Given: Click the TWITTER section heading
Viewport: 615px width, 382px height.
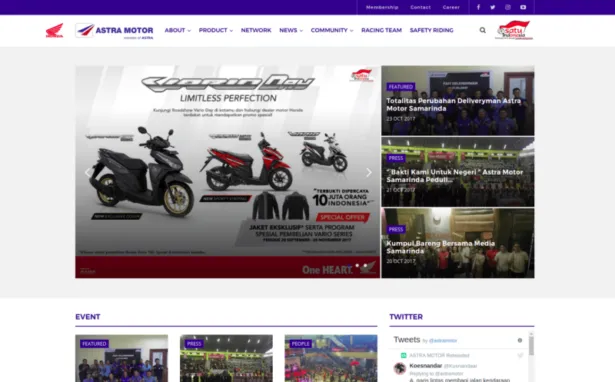Looking at the screenshot, I should 406,317.
